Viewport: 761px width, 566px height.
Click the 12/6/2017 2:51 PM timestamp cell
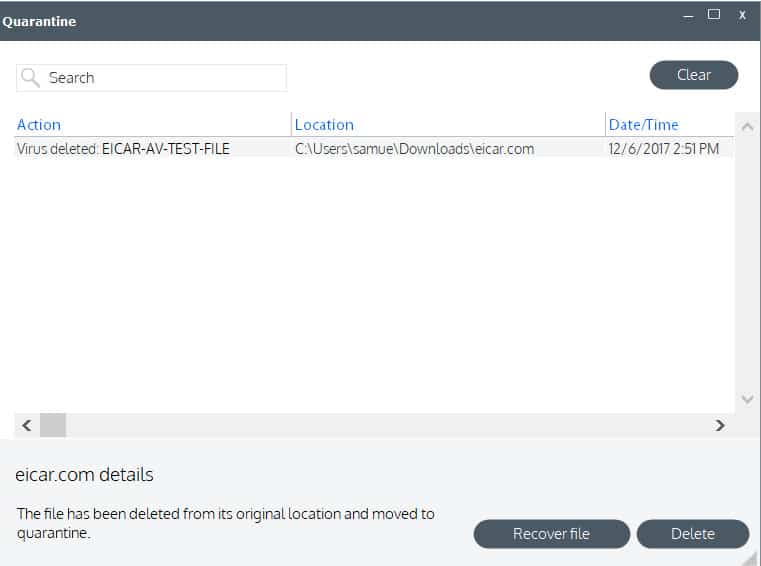[663, 149]
